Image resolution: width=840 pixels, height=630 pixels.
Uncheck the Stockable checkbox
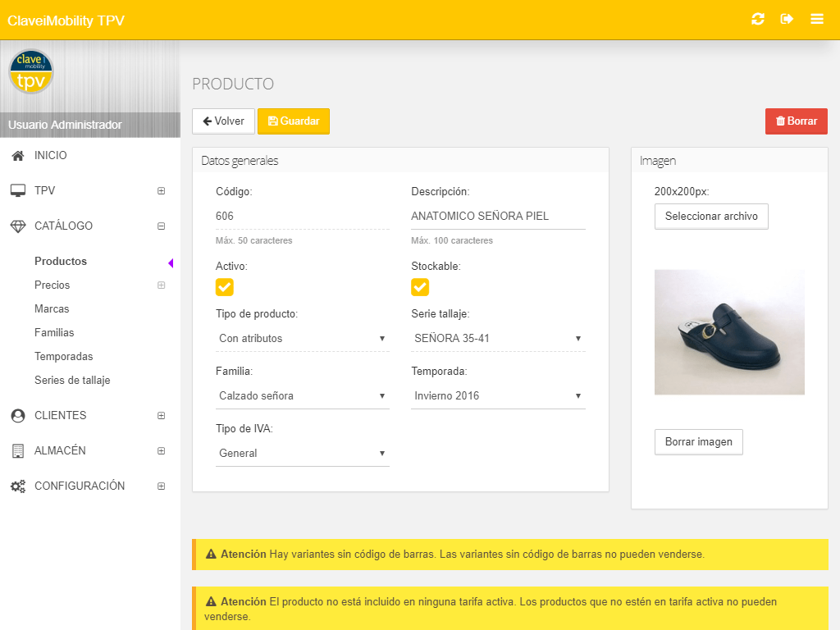(420, 287)
